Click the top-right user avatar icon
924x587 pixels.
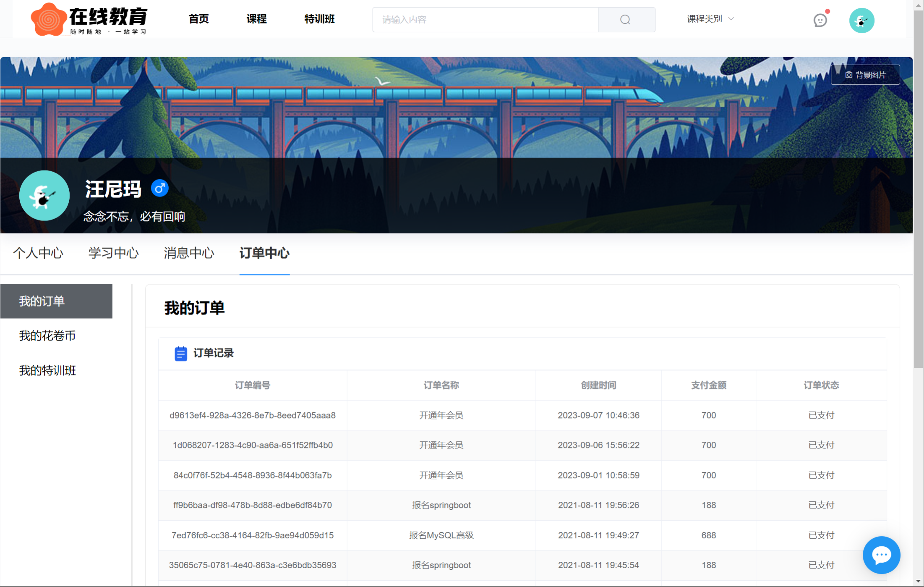(861, 20)
